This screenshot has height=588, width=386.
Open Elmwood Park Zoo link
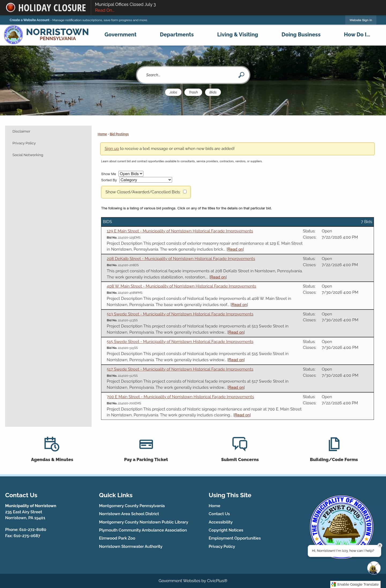(117, 538)
